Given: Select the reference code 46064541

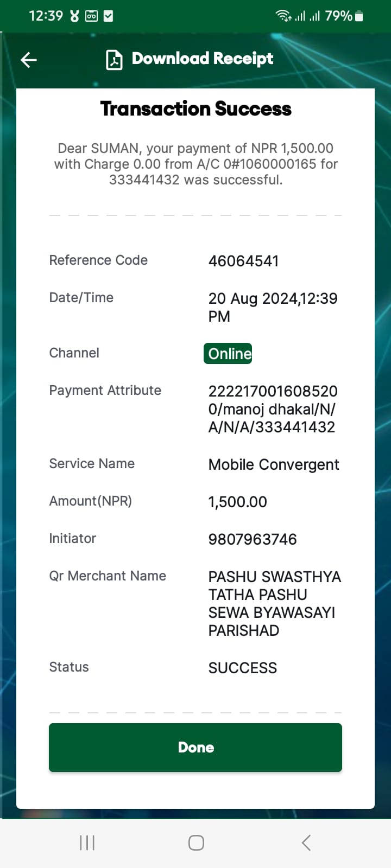Looking at the screenshot, I should [x=243, y=261].
